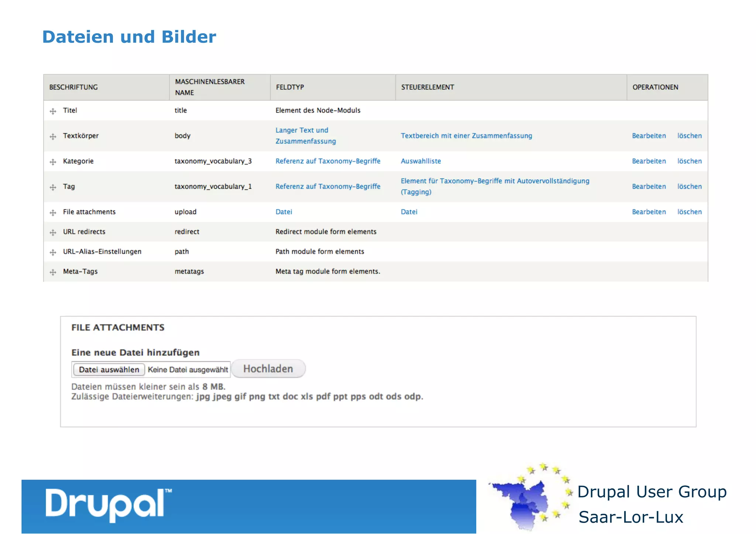Open the Tagging autocomplete widget link
Image resolution: width=756 pixels, height=534 pixels.
pyautogui.click(x=495, y=186)
